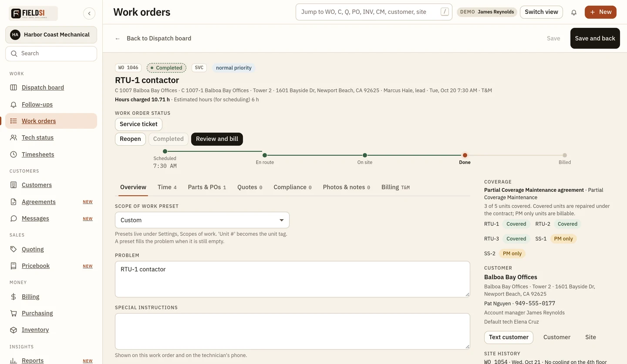
Task: Click the Work orders list icon
Action: 13,121
